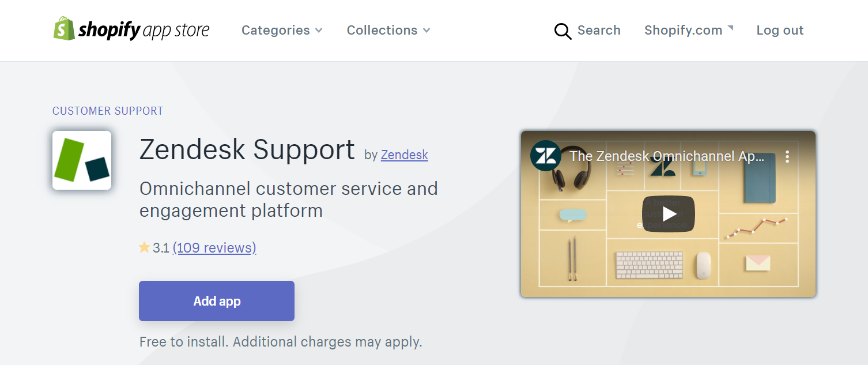Image resolution: width=868 pixels, height=365 pixels.
Task: Play the Zendesk Omnichannel video
Action: coord(669,214)
